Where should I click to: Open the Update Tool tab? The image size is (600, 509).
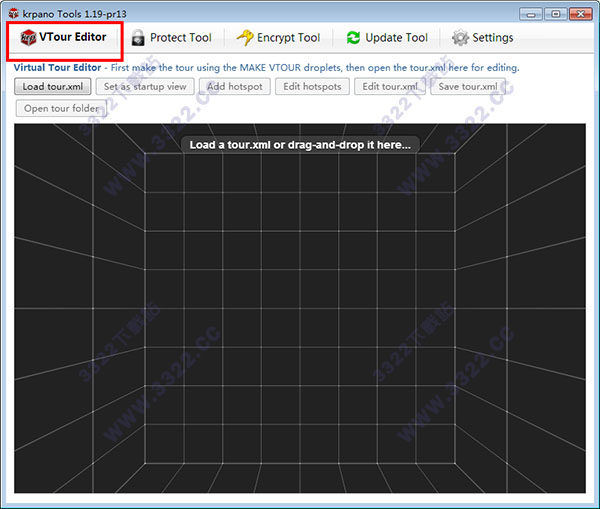[387, 38]
